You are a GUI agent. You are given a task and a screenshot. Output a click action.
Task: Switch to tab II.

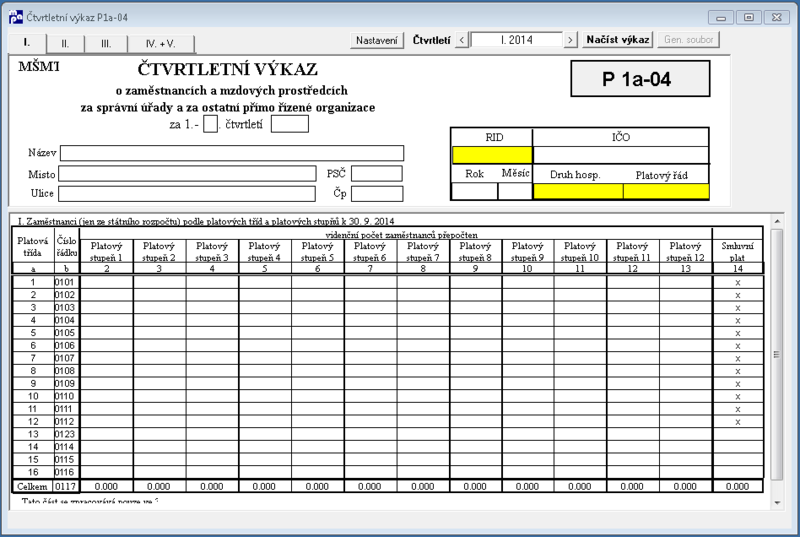pyautogui.click(x=65, y=44)
